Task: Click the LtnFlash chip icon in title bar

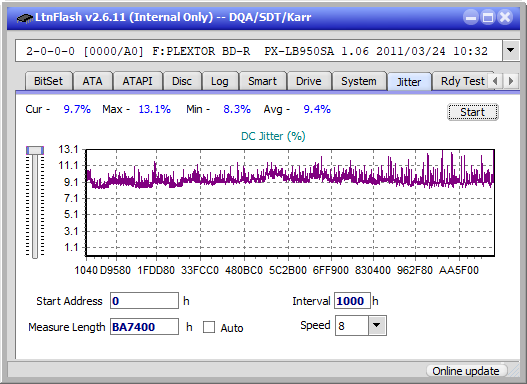Action: click(25, 17)
